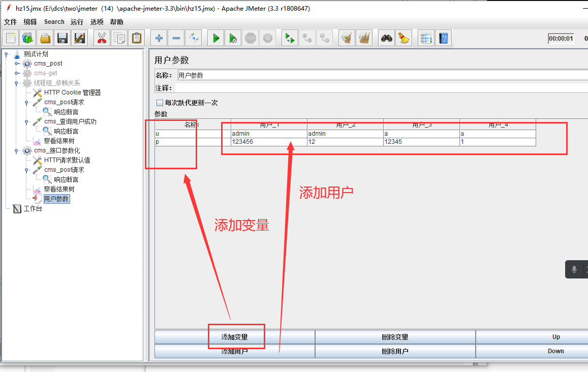Click the Cut scissors icon
588x372 pixels.
point(102,38)
